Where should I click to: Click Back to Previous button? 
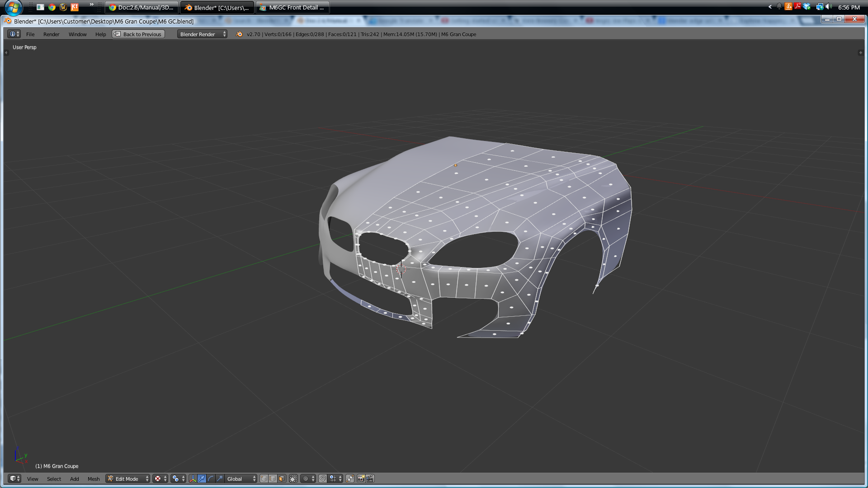point(138,34)
